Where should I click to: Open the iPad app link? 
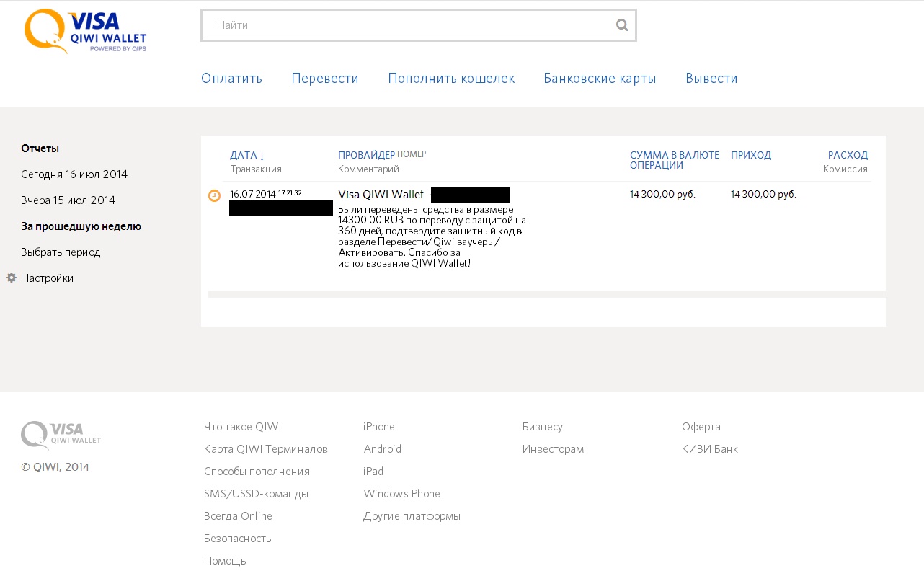tap(373, 472)
